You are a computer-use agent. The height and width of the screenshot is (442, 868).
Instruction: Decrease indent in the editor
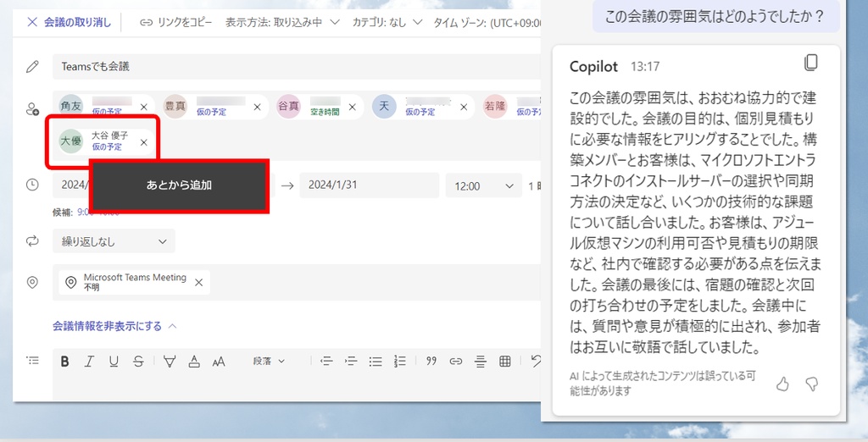pyautogui.click(x=326, y=362)
